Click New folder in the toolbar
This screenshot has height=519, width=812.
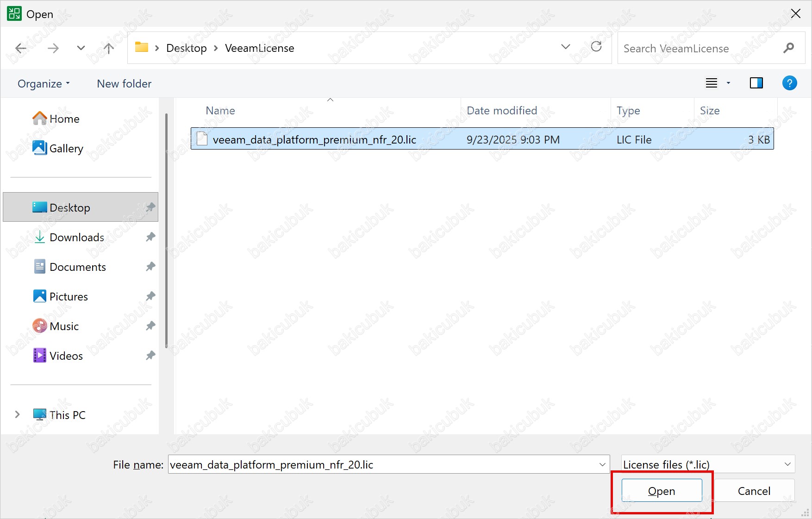click(x=124, y=84)
